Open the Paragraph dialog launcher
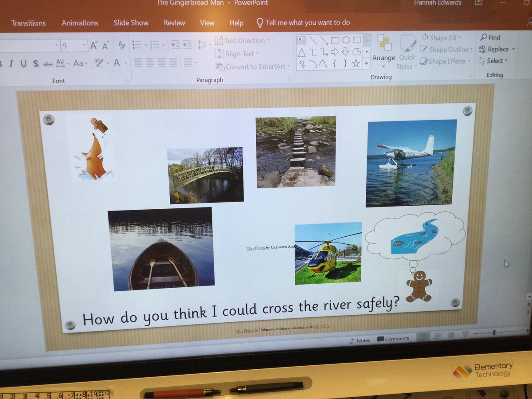Screen dimensions: 532x399 289,79
